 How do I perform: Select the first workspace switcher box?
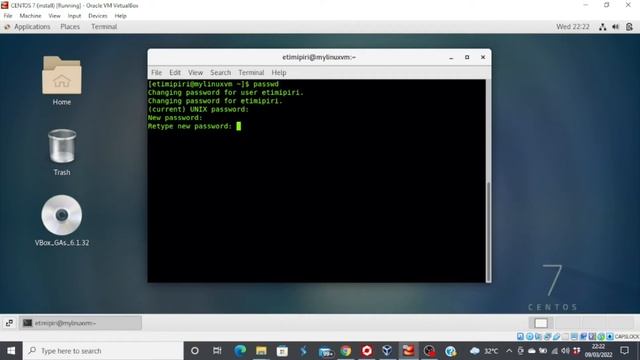coord(541,323)
